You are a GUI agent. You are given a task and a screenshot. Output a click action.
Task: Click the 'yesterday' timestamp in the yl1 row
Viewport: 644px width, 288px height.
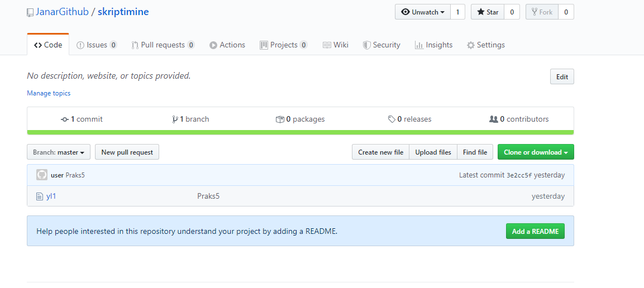548,196
